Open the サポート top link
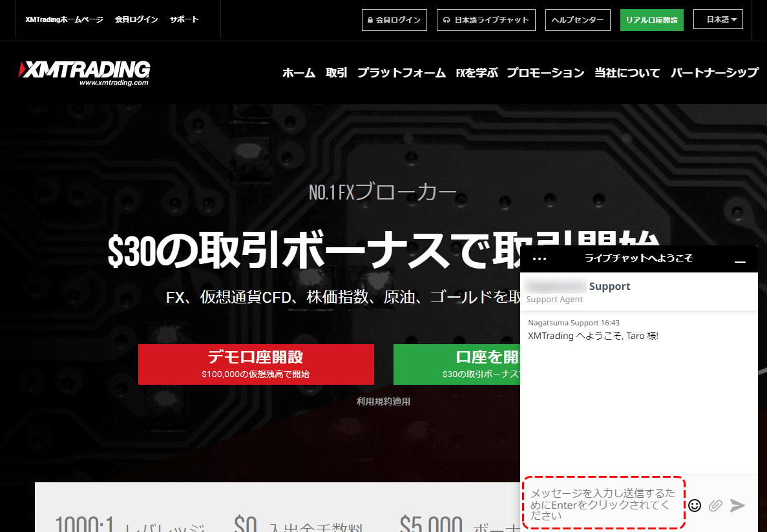 184,19
